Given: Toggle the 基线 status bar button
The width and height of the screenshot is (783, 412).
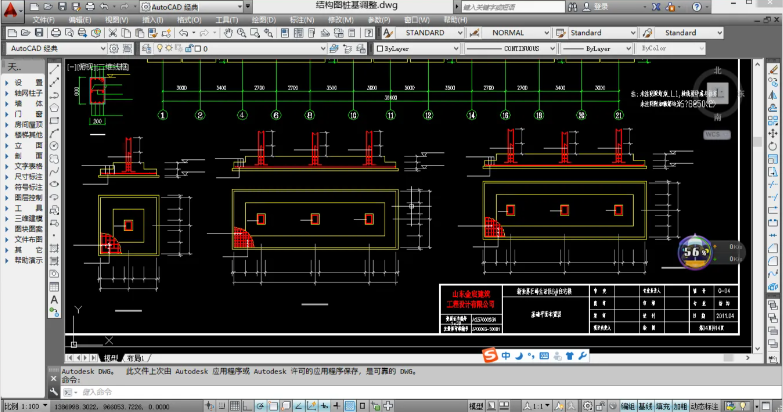Looking at the screenshot, I should coord(646,406).
